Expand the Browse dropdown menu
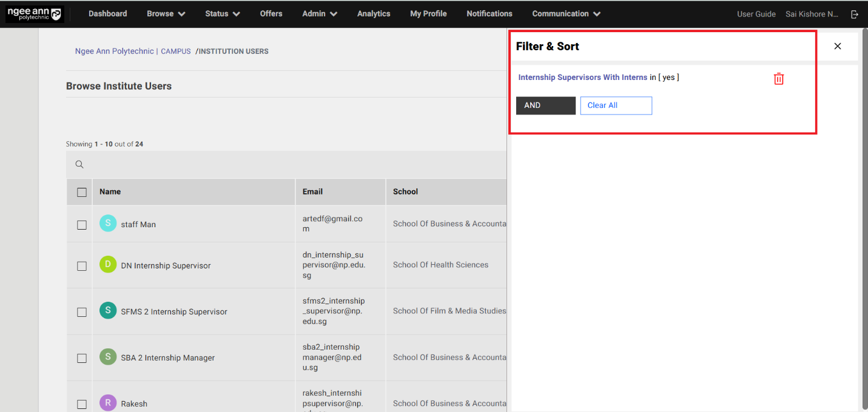 click(166, 14)
